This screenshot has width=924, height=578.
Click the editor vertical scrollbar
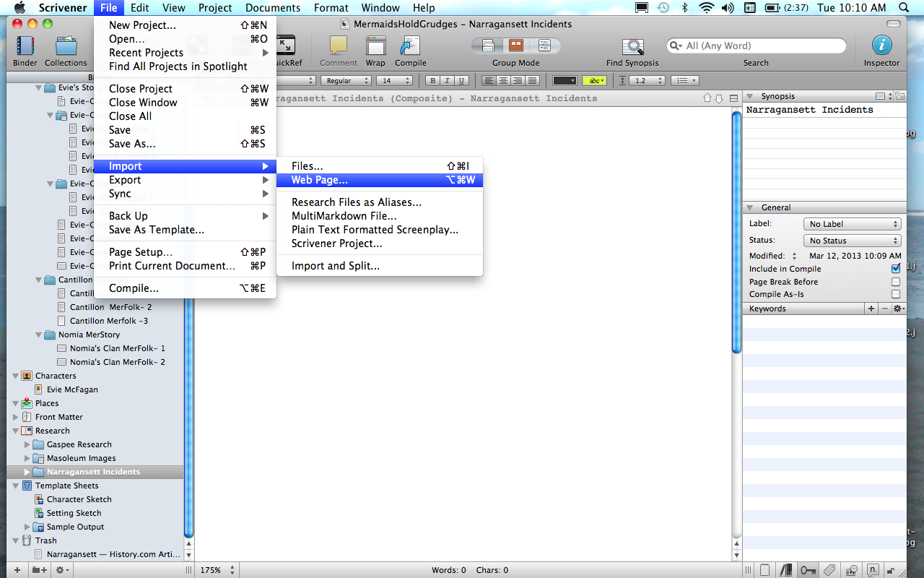point(736,232)
